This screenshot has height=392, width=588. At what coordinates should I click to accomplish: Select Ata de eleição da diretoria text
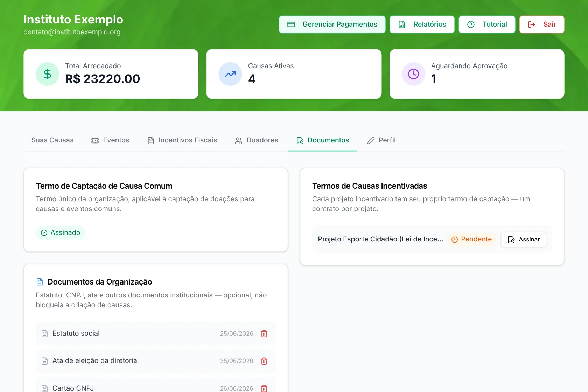95,361
